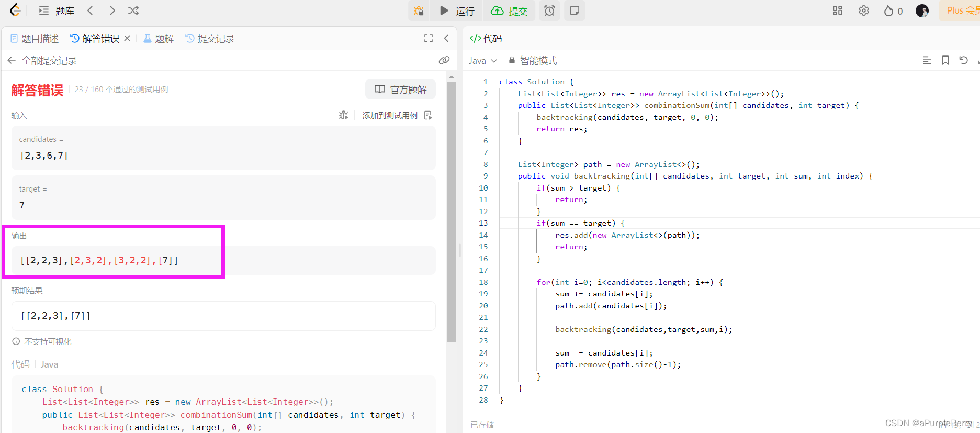Open the user avatar menu
The height and width of the screenshot is (433, 980).
click(x=922, y=10)
